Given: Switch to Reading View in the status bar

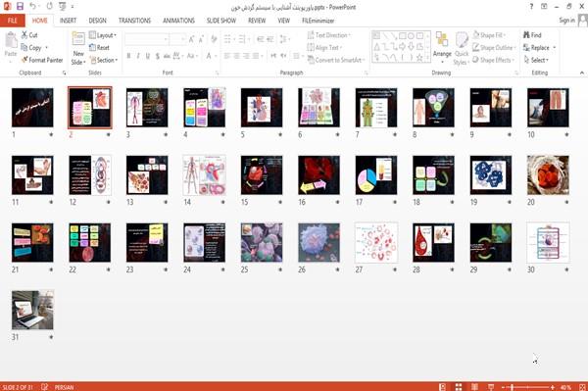Looking at the screenshot, I should [x=474, y=386].
